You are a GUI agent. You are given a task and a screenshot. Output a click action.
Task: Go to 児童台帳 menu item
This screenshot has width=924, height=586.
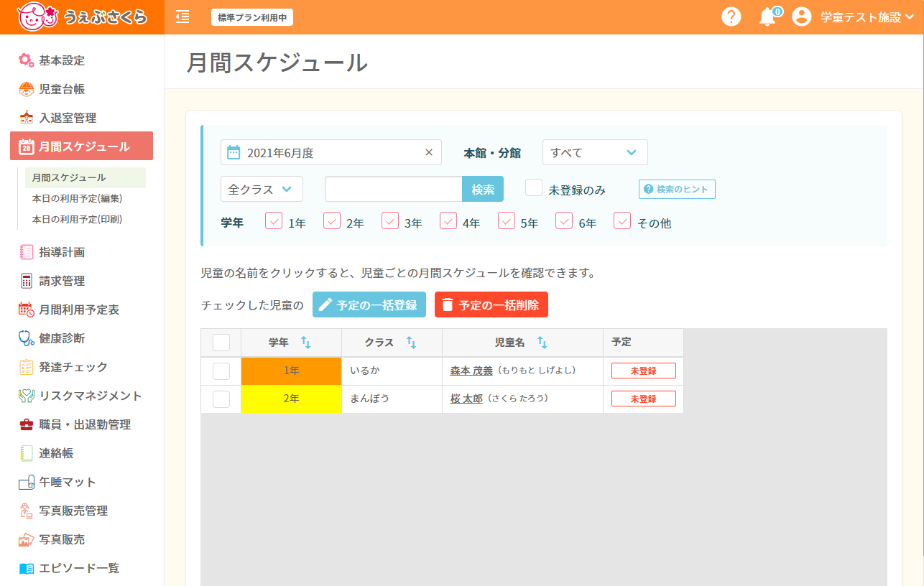pyautogui.click(x=62, y=89)
